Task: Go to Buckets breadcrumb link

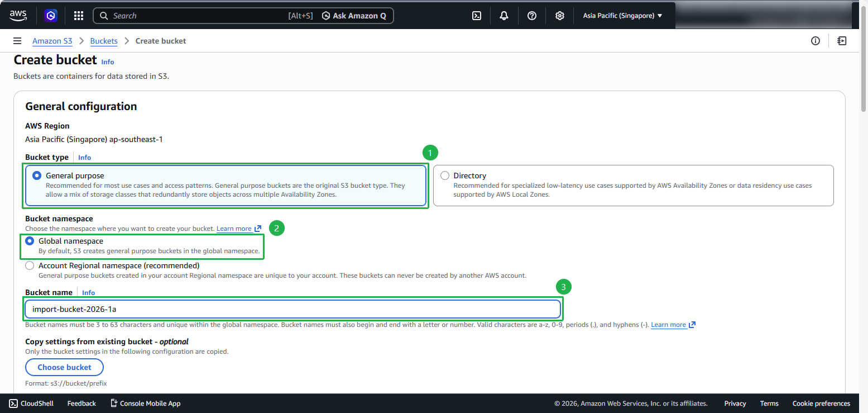Action: 104,41
